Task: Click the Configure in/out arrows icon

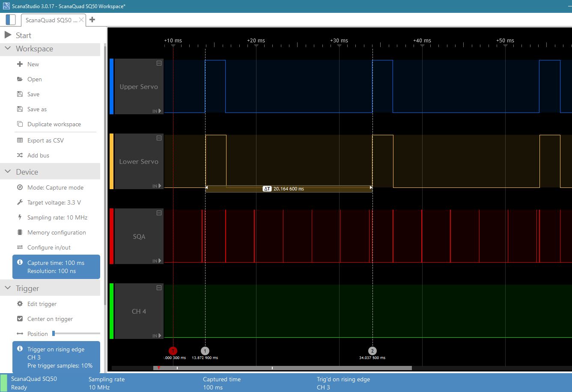Action: pos(20,247)
